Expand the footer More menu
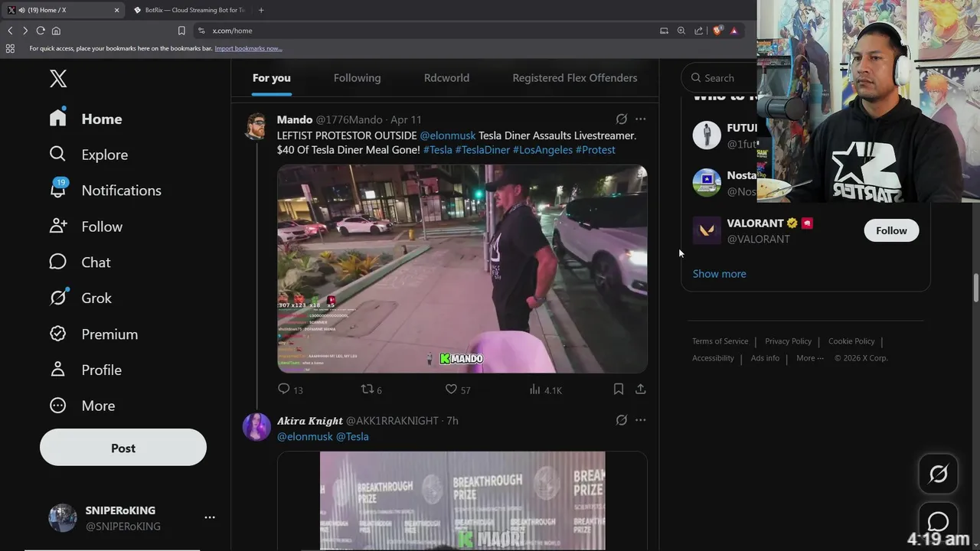Image resolution: width=980 pixels, height=551 pixels. pos(810,358)
